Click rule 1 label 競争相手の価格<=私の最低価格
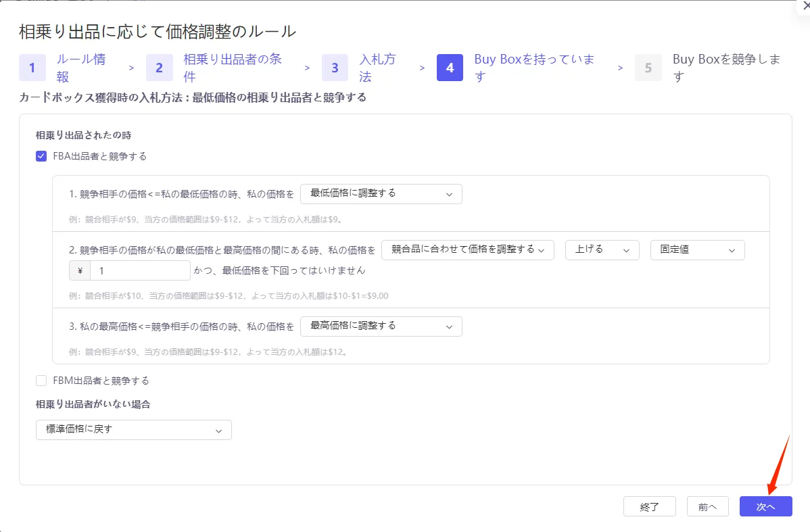This screenshot has width=810, height=532. tap(181, 194)
